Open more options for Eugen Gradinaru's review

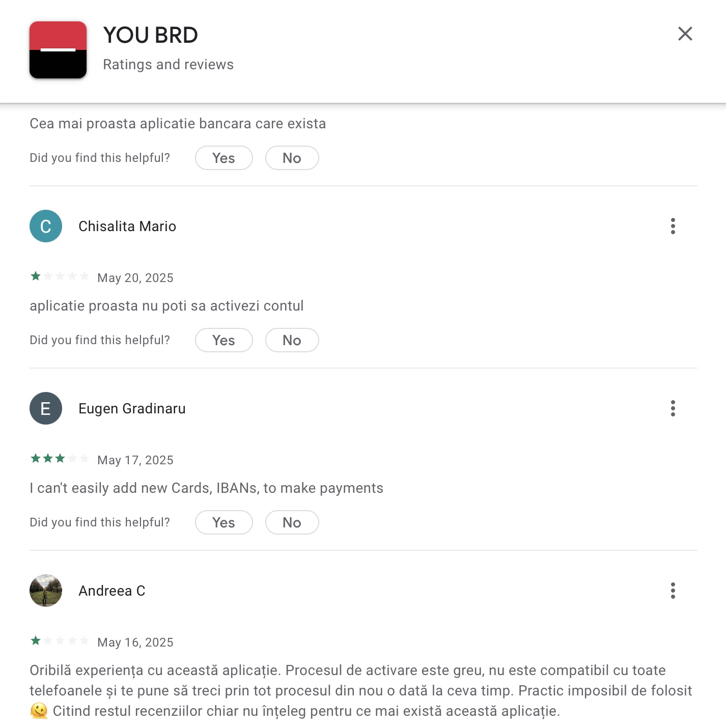[x=673, y=408]
